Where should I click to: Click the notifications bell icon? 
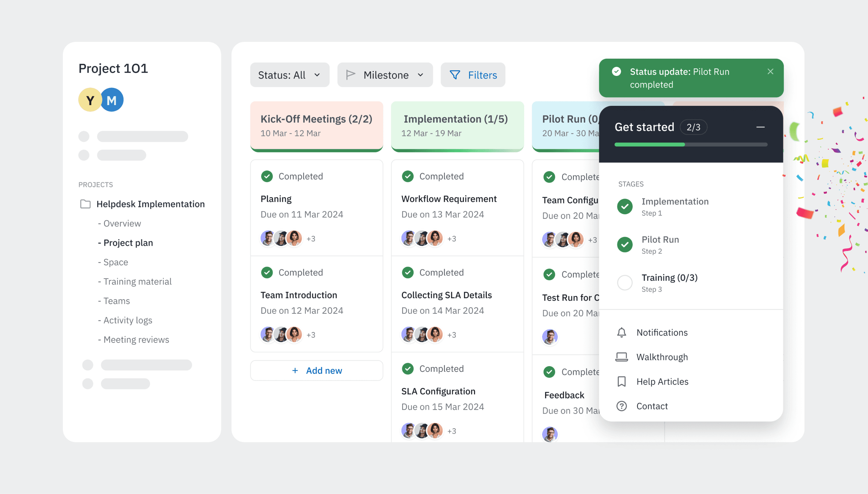pos(622,332)
